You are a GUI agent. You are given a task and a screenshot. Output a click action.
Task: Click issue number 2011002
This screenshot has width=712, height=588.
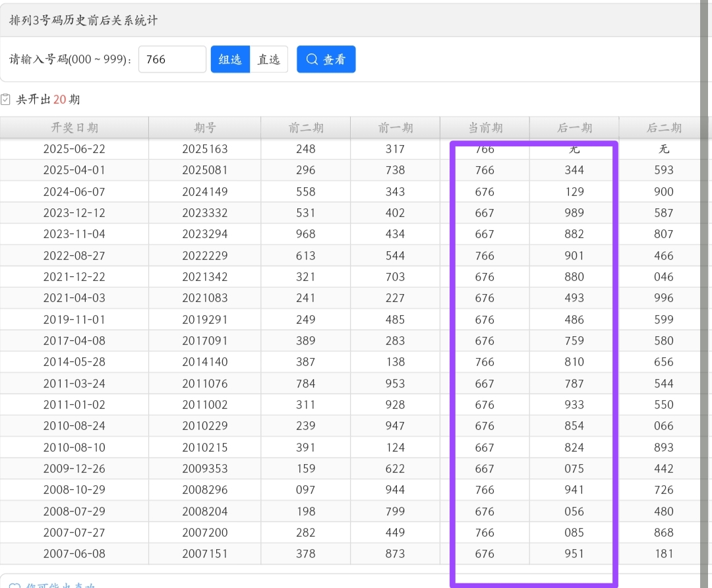(x=205, y=405)
